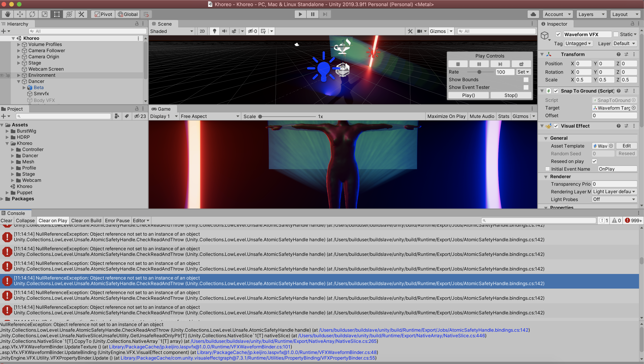Toggle scene lighting in the Scene view
The image size is (644, 364).
pos(214,31)
